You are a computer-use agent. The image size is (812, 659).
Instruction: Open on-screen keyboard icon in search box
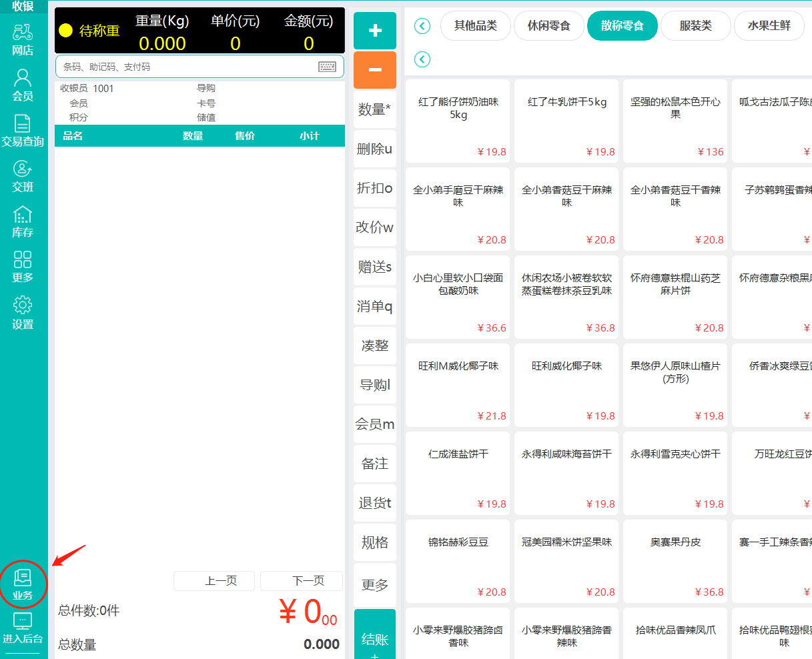point(327,67)
